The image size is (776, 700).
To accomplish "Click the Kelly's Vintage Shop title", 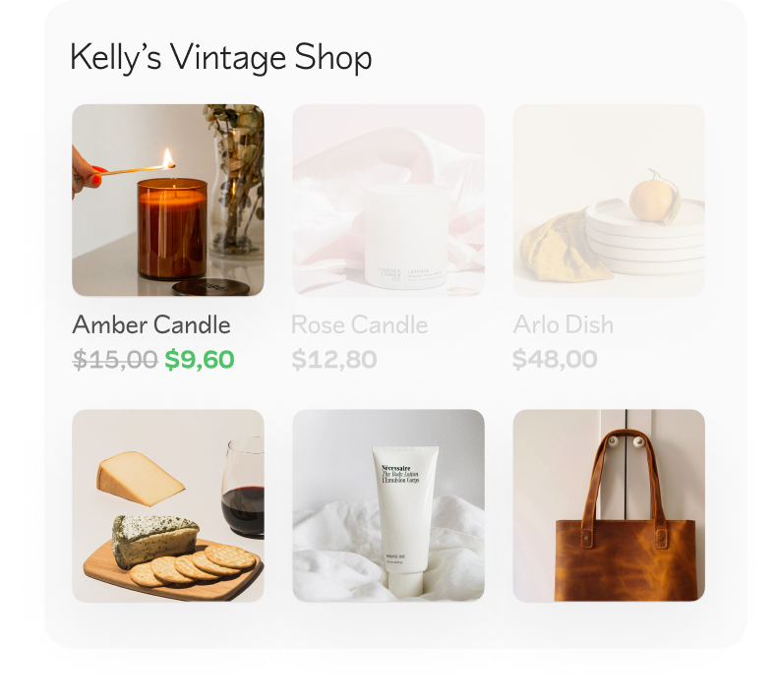I will point(220,58).
